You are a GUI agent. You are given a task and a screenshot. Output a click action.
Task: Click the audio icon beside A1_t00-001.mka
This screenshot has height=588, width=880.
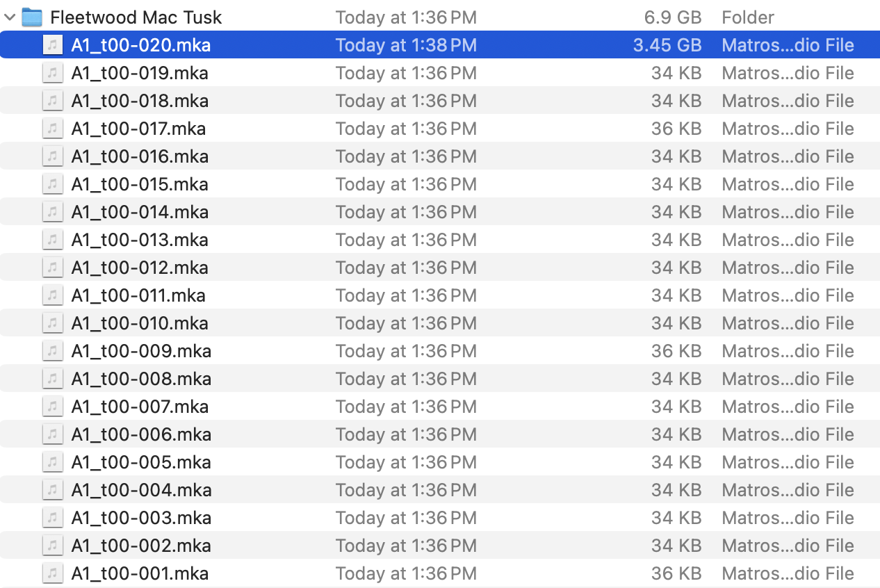click(52, 573)
